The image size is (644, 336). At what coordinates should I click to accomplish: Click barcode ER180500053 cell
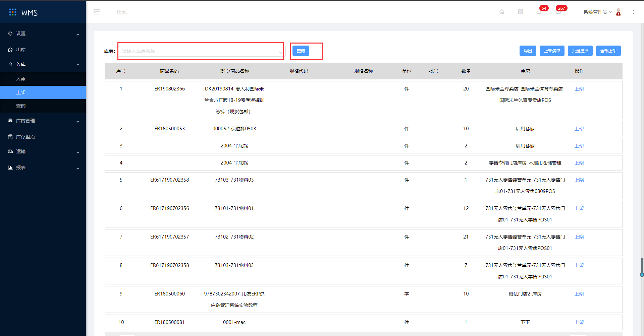click(169, 129)
